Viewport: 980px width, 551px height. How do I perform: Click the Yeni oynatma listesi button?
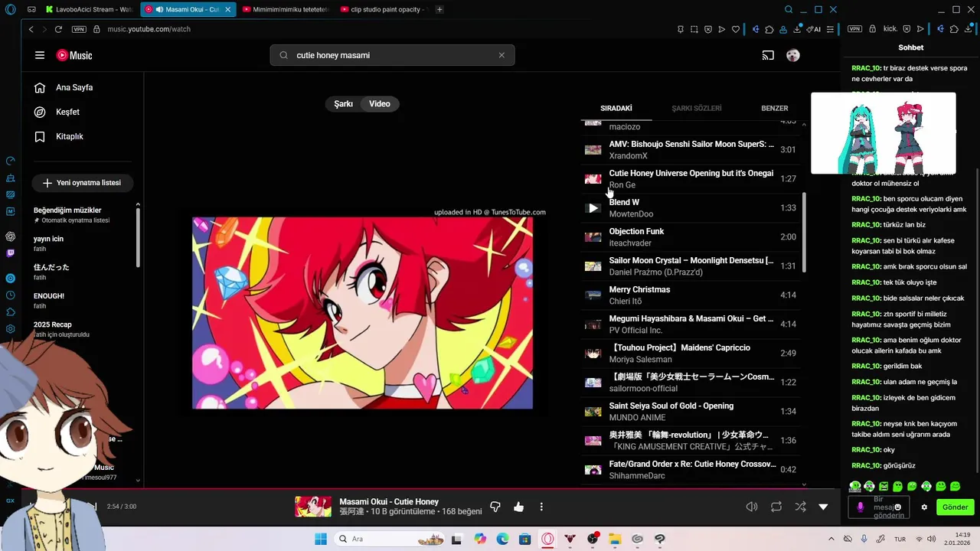coord(82,183)
